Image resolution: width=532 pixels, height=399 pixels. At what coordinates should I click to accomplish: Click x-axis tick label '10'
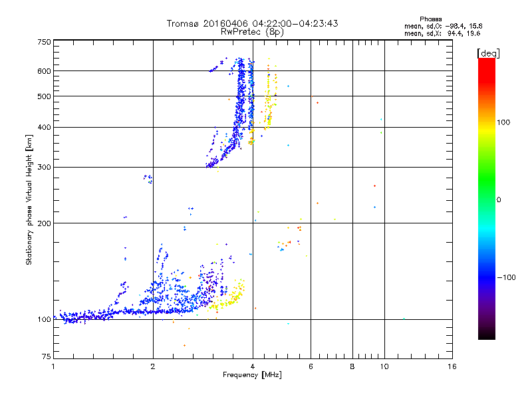384,366
